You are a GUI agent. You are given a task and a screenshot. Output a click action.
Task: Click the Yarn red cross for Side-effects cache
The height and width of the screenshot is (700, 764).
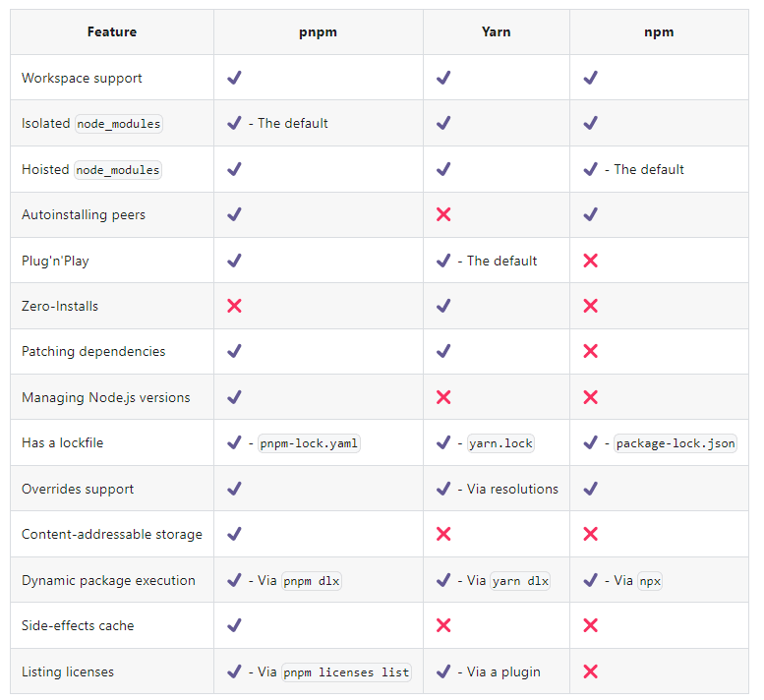pyautogui.click(x=443, y=625)
